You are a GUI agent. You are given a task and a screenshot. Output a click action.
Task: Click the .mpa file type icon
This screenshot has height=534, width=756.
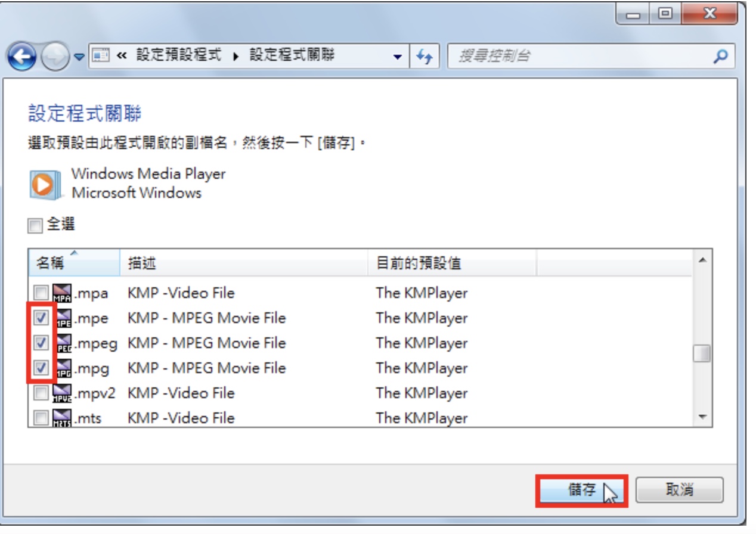62,293
